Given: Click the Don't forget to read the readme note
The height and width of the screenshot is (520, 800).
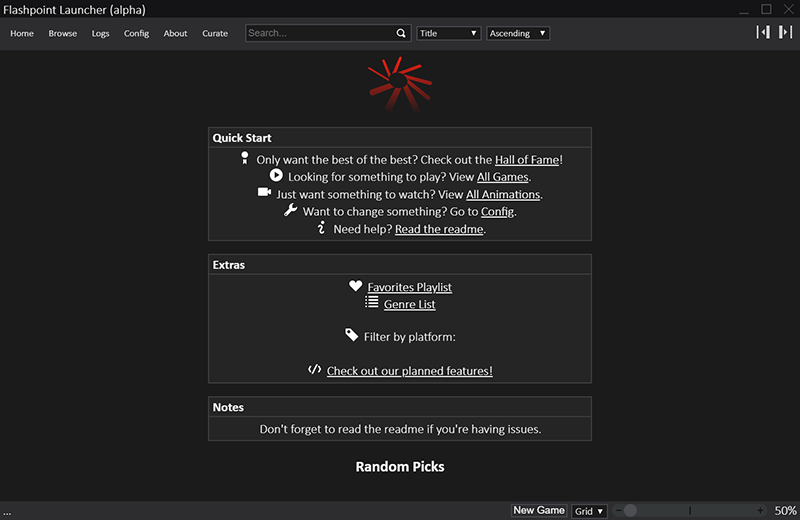Looking at the screenshot, I should click(400, 429).
